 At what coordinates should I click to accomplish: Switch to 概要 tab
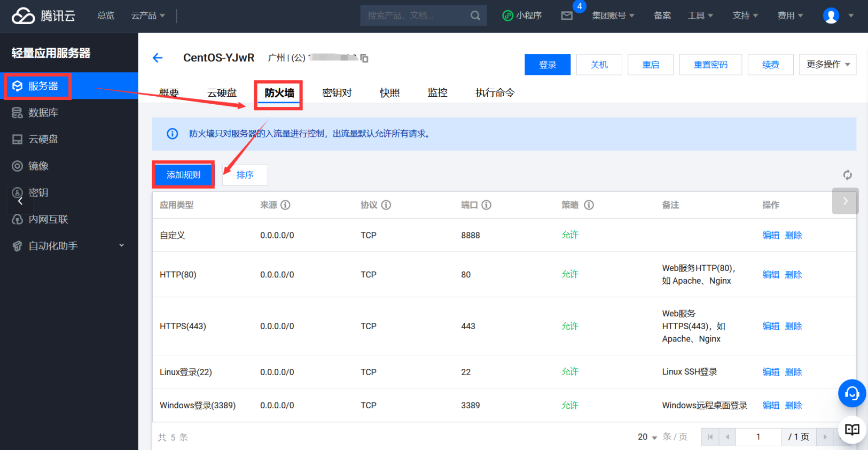click(169, 93)
